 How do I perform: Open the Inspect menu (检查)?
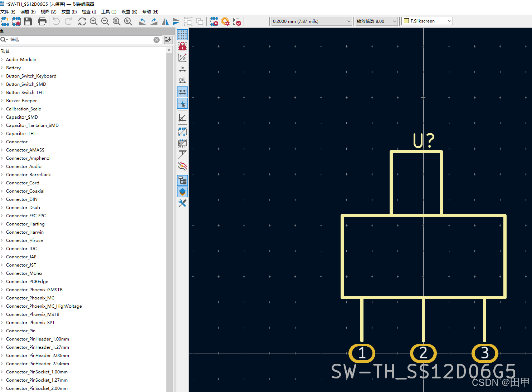click(x=89, y=12)
